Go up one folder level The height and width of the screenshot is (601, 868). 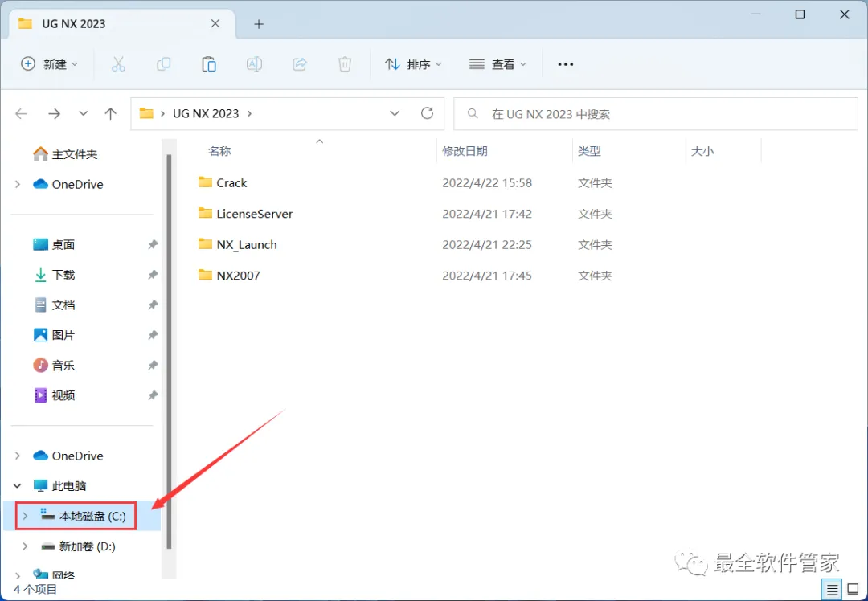pos(111,113)
